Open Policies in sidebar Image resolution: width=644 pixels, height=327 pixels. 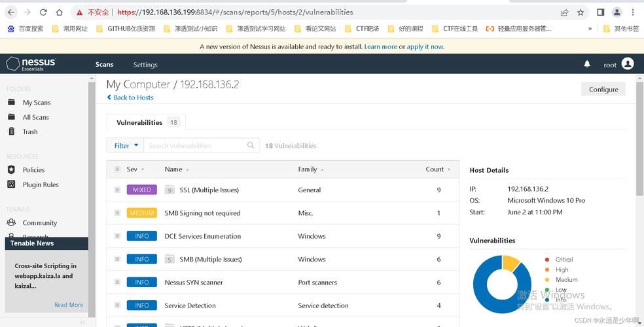[x=33, y=170]
